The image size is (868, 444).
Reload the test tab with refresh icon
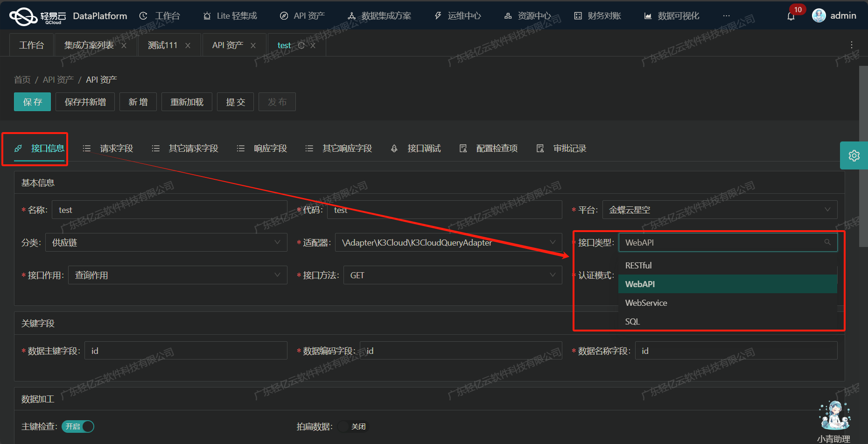coord(301,45)
